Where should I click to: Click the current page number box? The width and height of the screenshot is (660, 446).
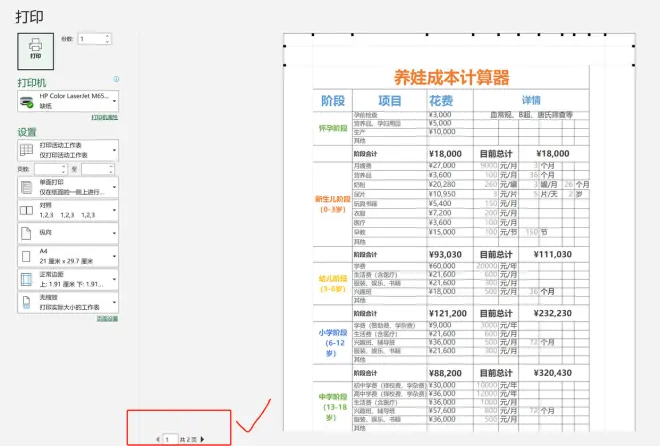point(170,439)
